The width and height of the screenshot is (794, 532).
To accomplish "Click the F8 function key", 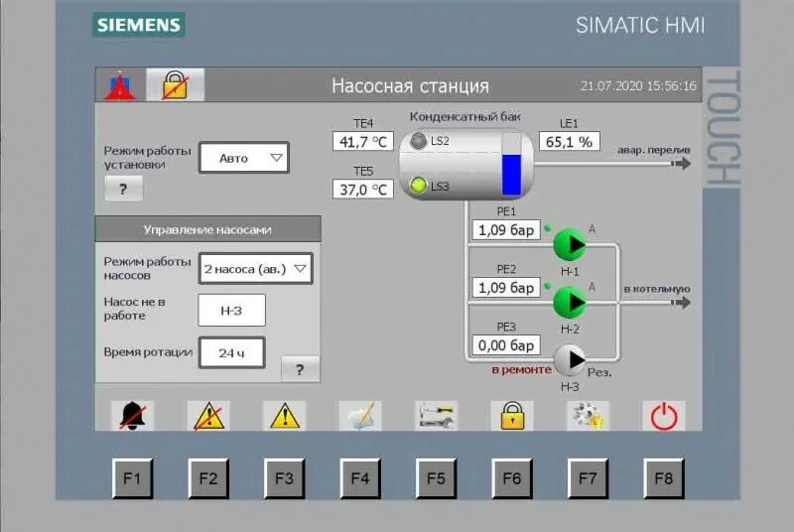I will click(664, 478).
